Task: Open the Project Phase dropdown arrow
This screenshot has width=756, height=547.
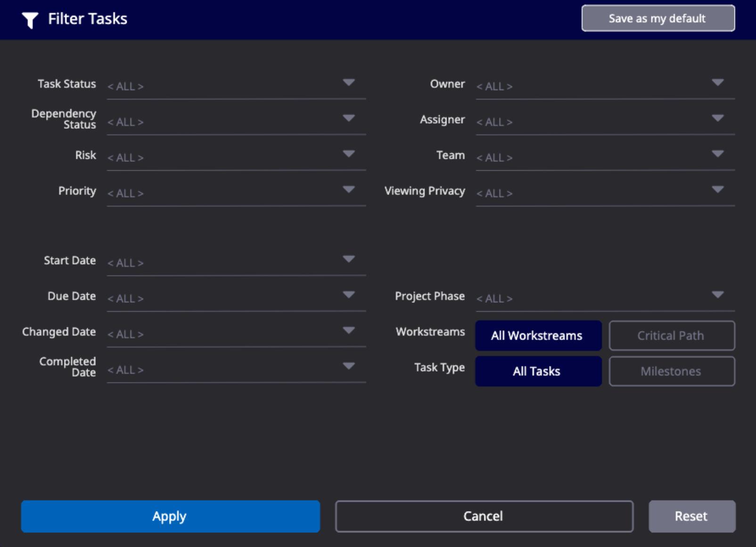Action: point(717,295)
